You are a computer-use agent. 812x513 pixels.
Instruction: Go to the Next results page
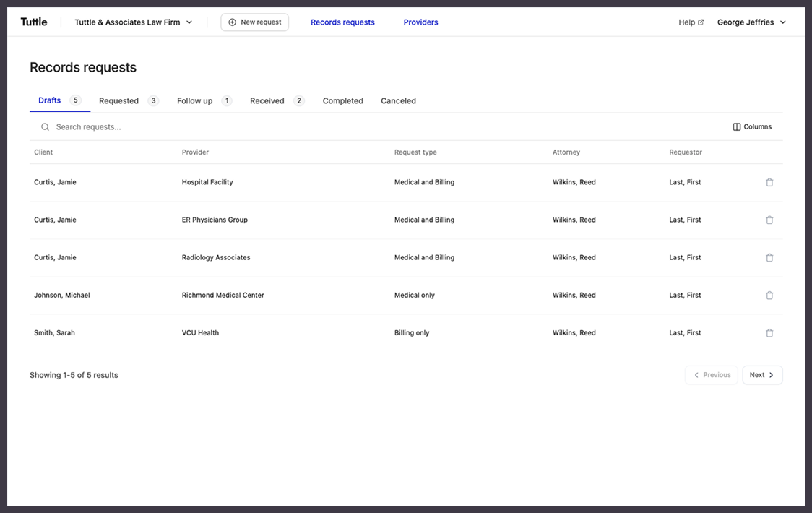point(762,375)
